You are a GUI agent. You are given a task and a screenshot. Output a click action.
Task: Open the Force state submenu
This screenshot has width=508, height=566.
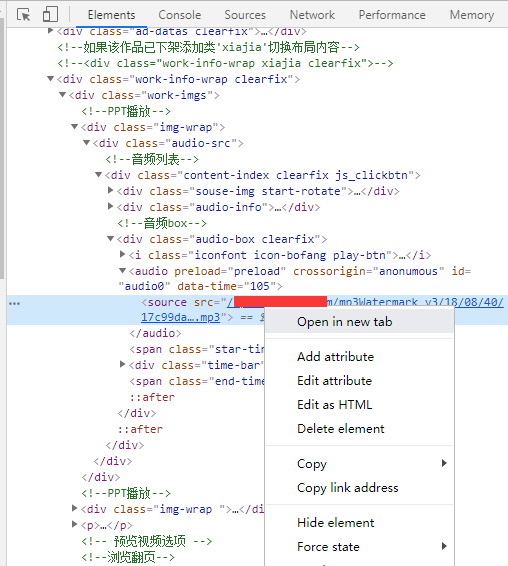(359, 547)
